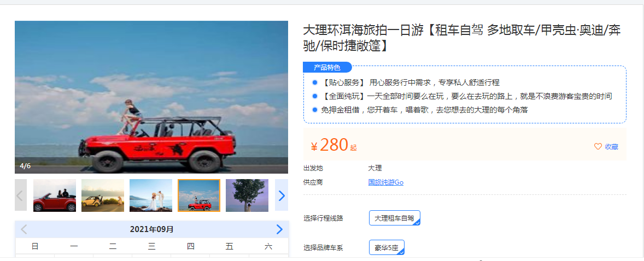Show previous gallery thumbnails with left arrow
Viewport: 644px width, 261px height.
click(21, 195)
